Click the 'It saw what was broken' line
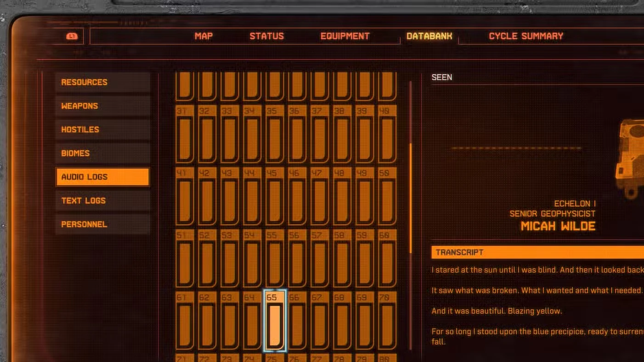Viewport: 644px width, 362px height. point(537,290)
